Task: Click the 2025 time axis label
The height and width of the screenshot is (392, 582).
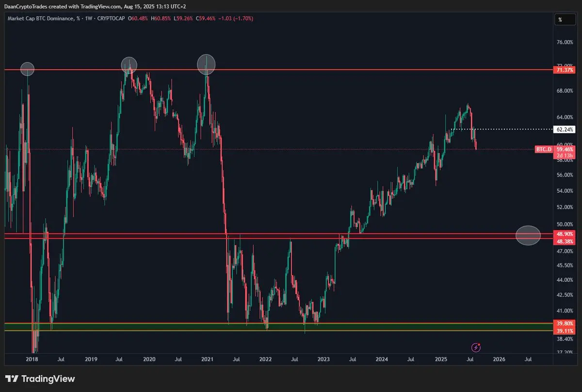Action: coord(441,359)
